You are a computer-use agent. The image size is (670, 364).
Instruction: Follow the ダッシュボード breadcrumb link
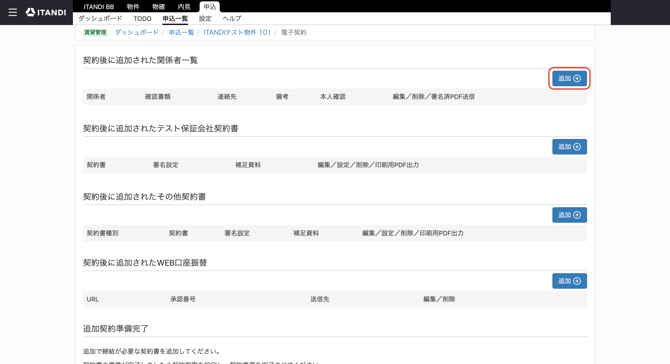click(137, 32)
